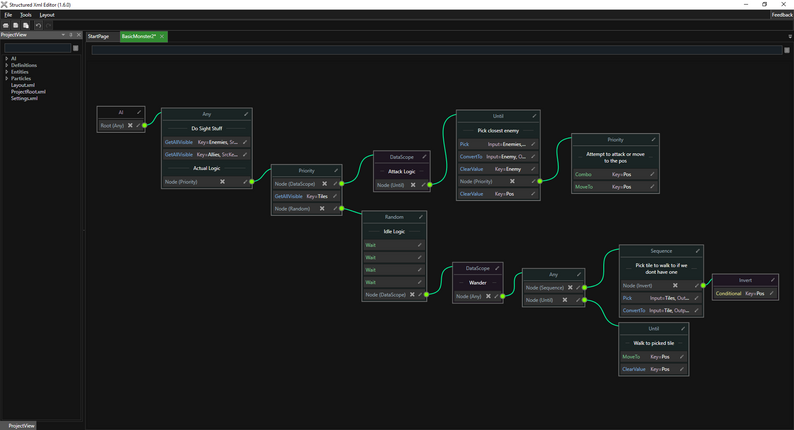Select the 'Do Sight Stuff' comment label
794x430 pixels.
point(207,129)
